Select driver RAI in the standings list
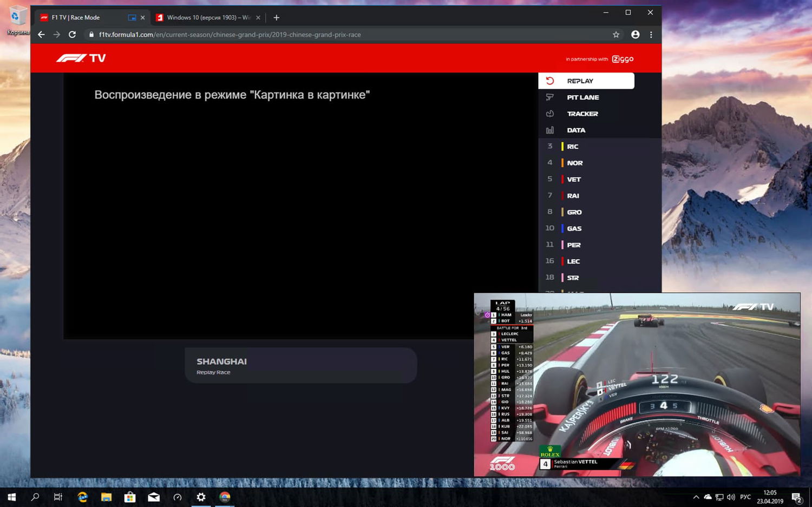 click(x=573, y=195)
